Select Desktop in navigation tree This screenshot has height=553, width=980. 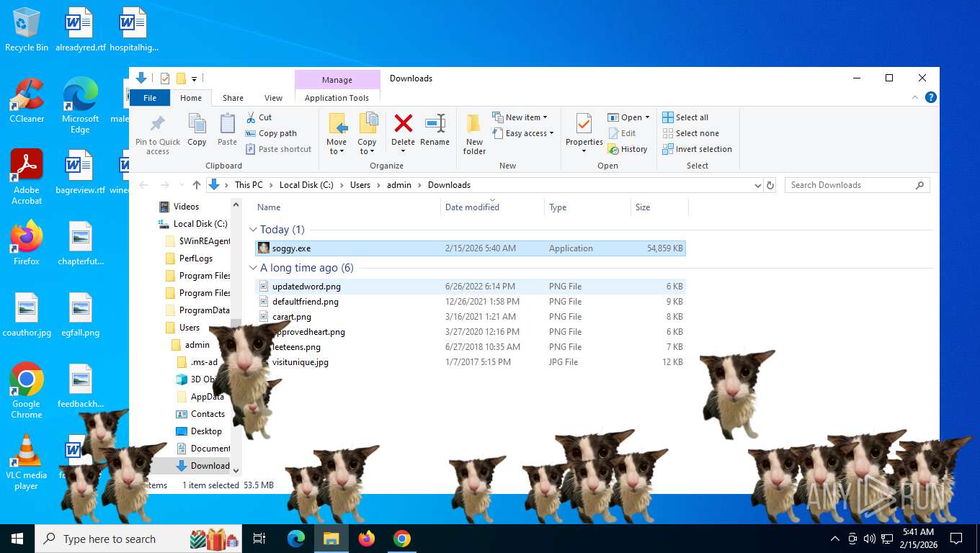point(206,431)
